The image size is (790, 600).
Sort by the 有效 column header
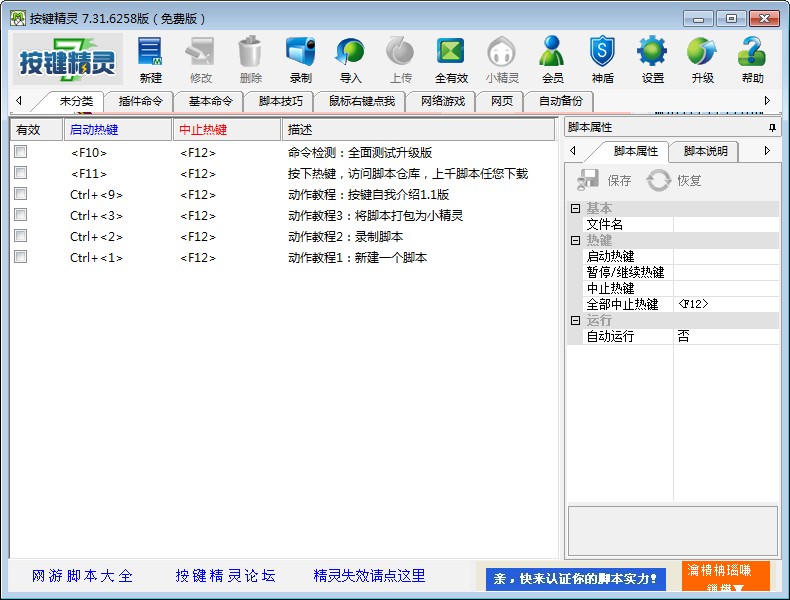pos(36,129)
